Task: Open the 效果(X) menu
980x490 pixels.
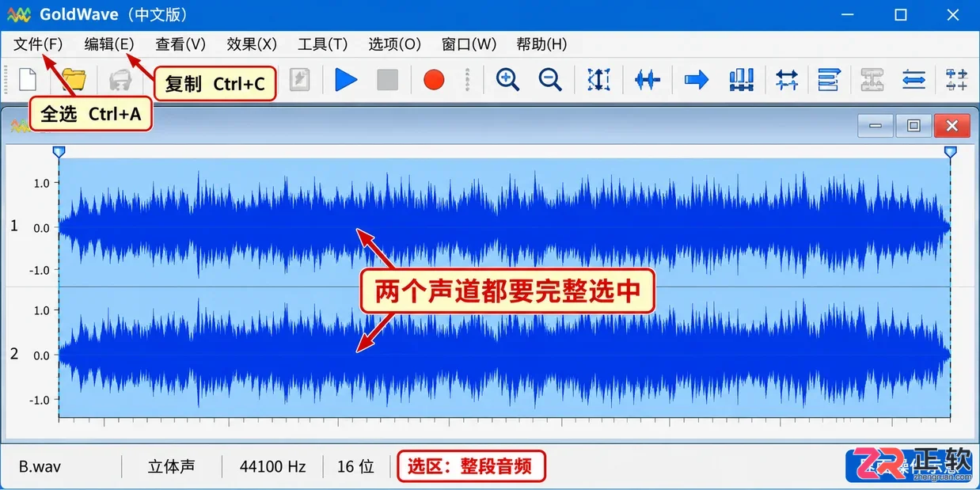Action: pyautogui.click(x=252, y=44)
